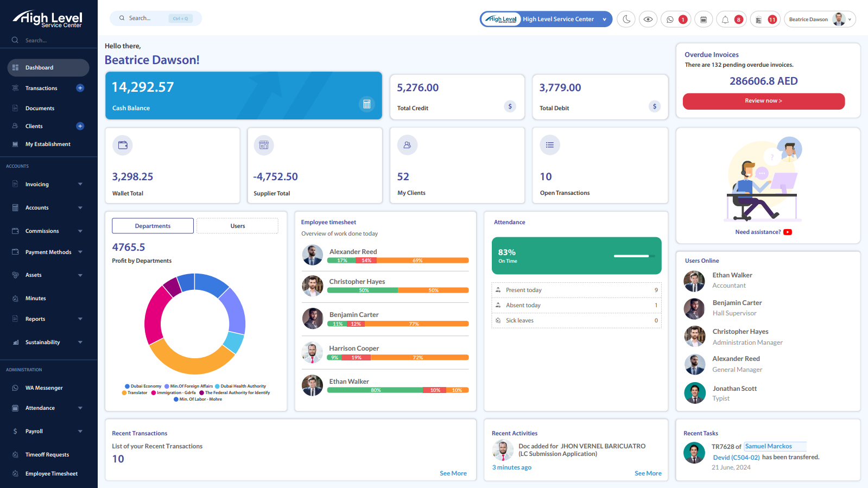
Task: Expand Accounts menu arrow
Action: (x=80, y=207)
